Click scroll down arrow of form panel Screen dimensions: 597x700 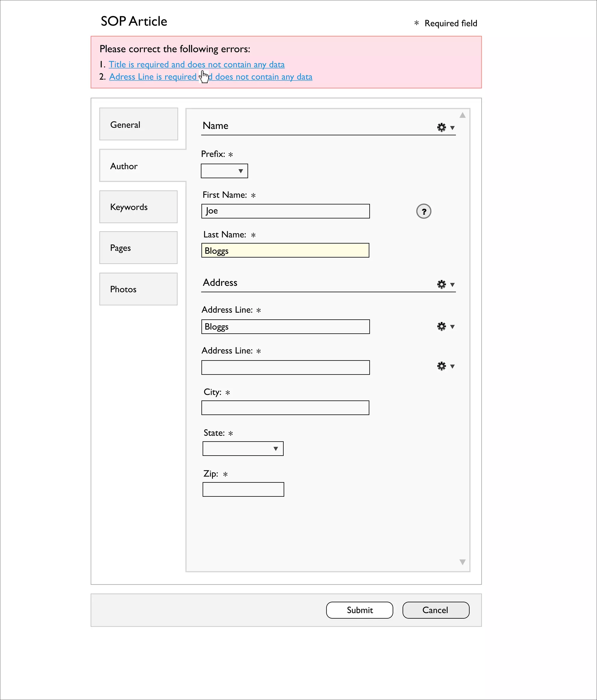(462, 562)
